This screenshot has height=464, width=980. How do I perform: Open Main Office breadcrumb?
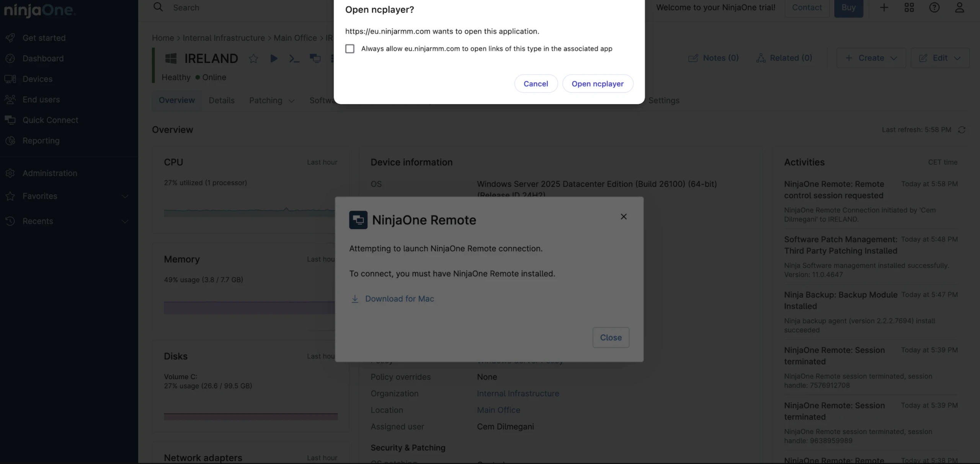(x=295, y=38)
